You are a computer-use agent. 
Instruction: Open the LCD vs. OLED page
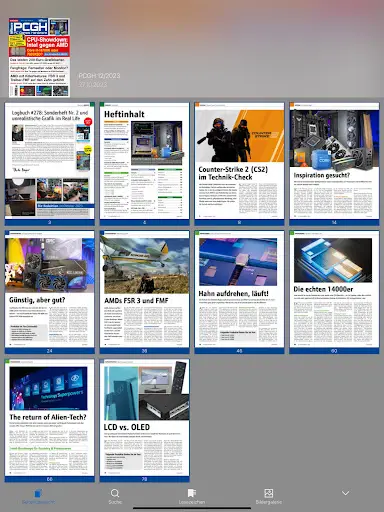pyautogui.click(x=144, y=420)
